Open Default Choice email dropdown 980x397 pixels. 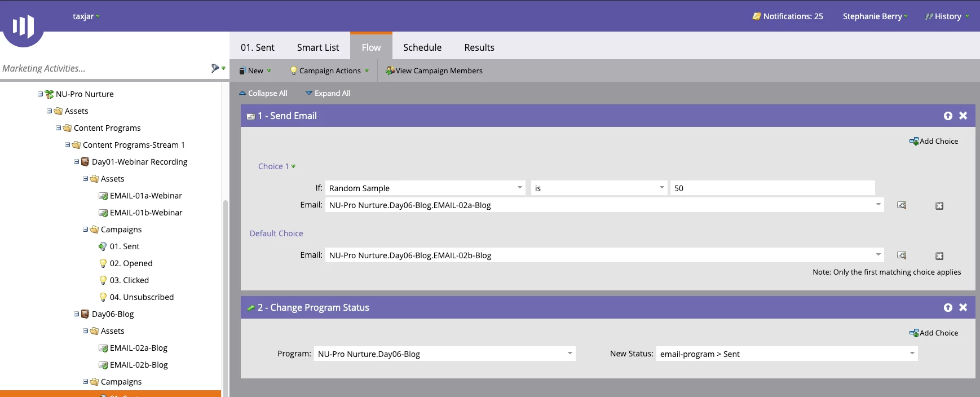[x=878, y=255]
